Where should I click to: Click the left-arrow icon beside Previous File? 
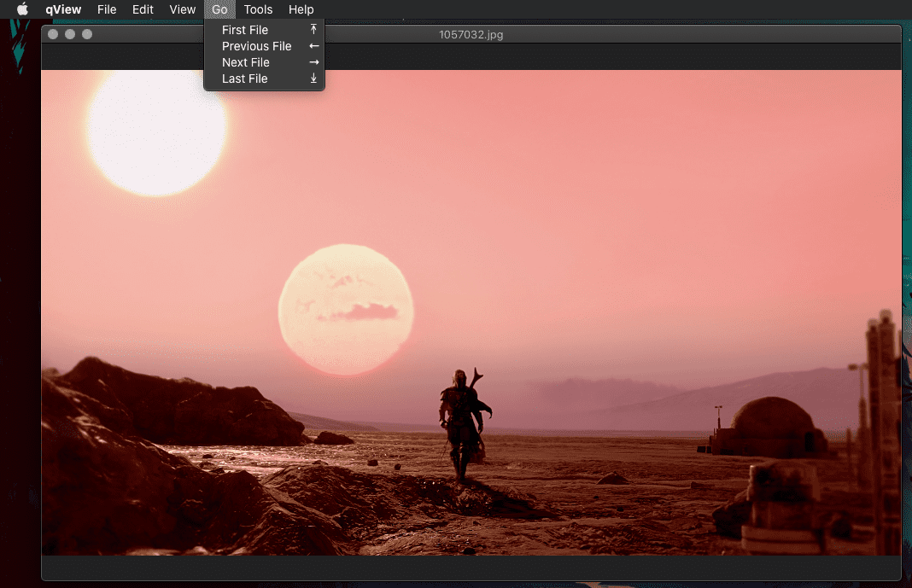[314, 46]
